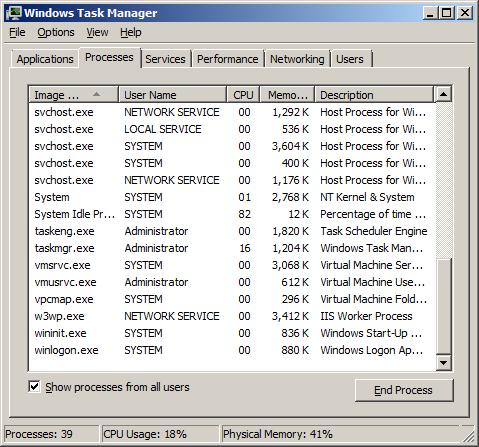Select the System Idle Process row
This screenshot has width=479, height=447.
coord(232,214)
